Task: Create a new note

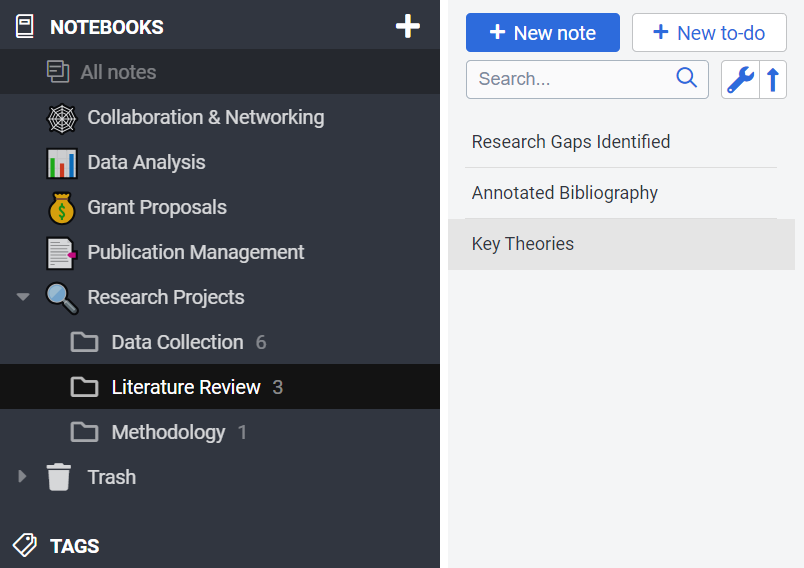Action: tap(542, 33)
